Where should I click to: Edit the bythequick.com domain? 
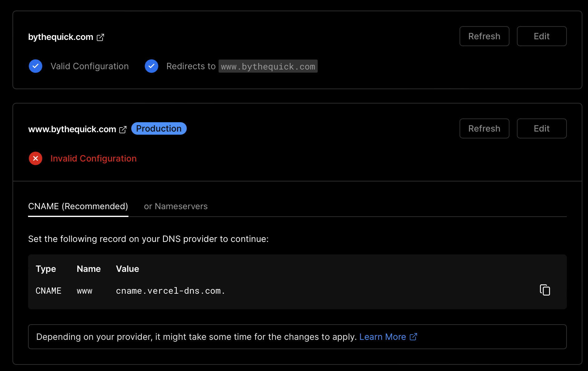tap(542, 36)
